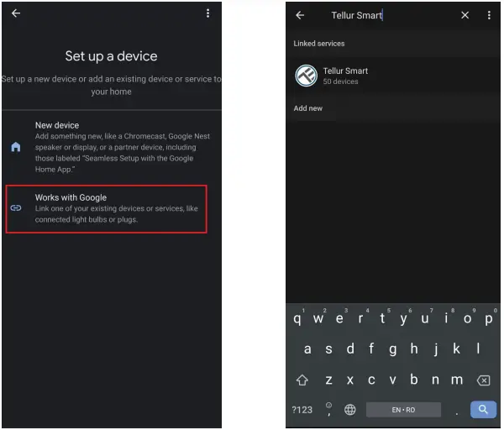Tap the o key

[467, 318]
